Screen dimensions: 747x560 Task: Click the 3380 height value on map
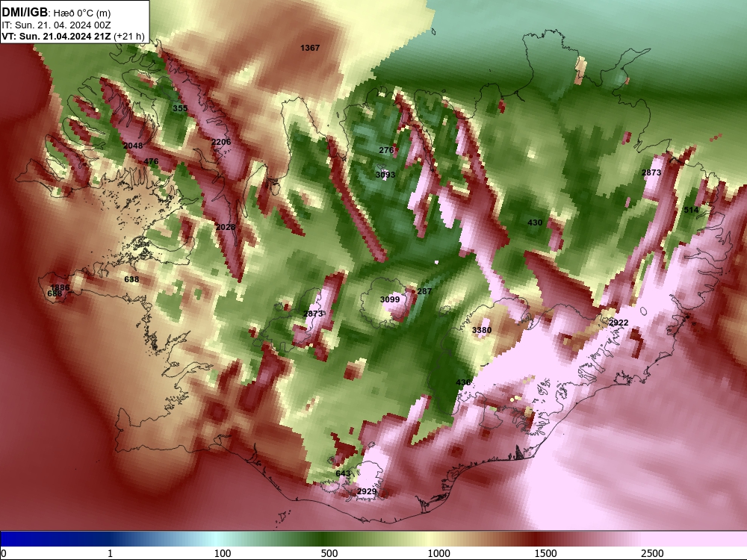tap(482, 330)
